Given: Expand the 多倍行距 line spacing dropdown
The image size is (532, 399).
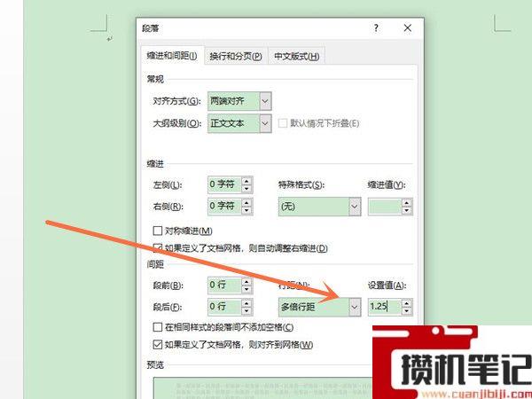Looking at the screenshot, I should (355, 307).
